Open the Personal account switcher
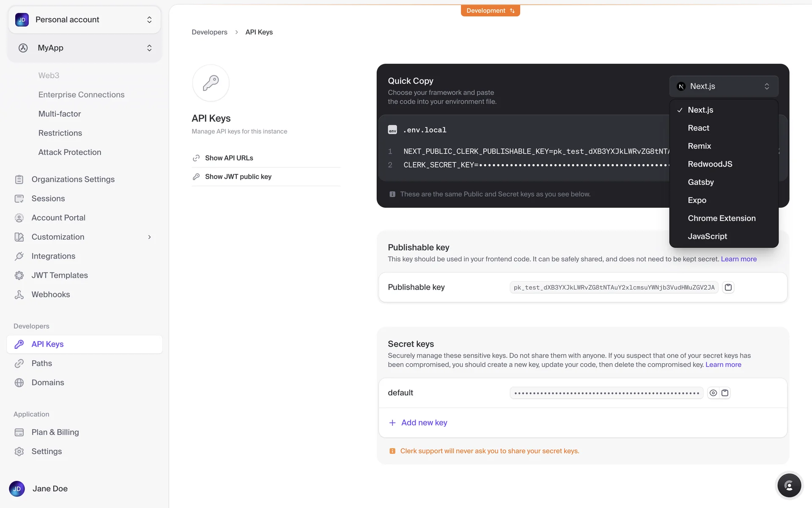The height and width of the screenshot is (508, 812). click(x=84, y=20)
